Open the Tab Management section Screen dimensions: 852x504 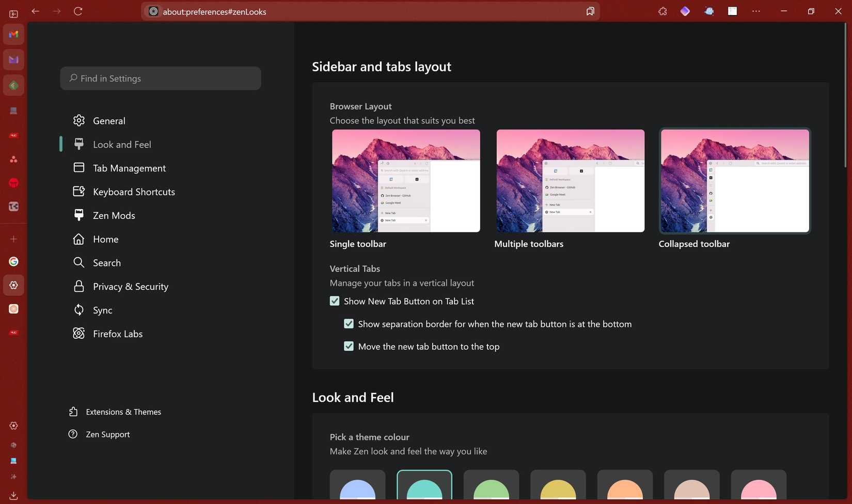pyautogui.click(x=129, y=168)
